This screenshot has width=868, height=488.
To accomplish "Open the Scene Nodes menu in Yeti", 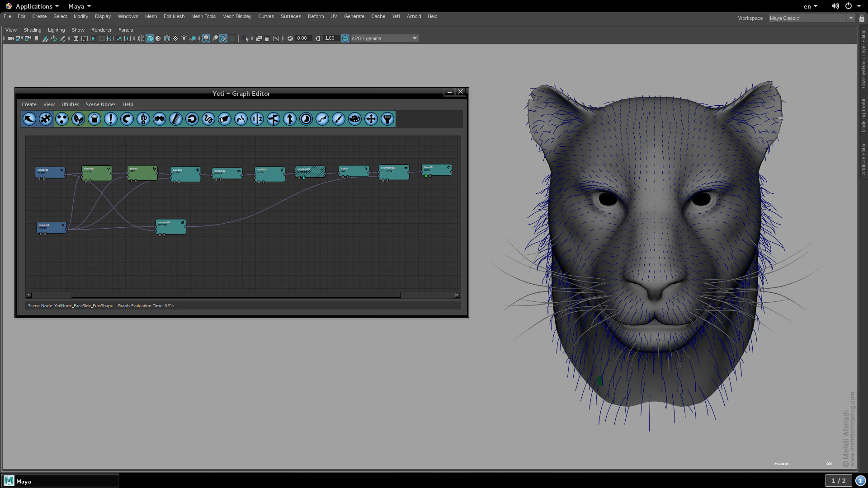I will [x=100, y=104].
